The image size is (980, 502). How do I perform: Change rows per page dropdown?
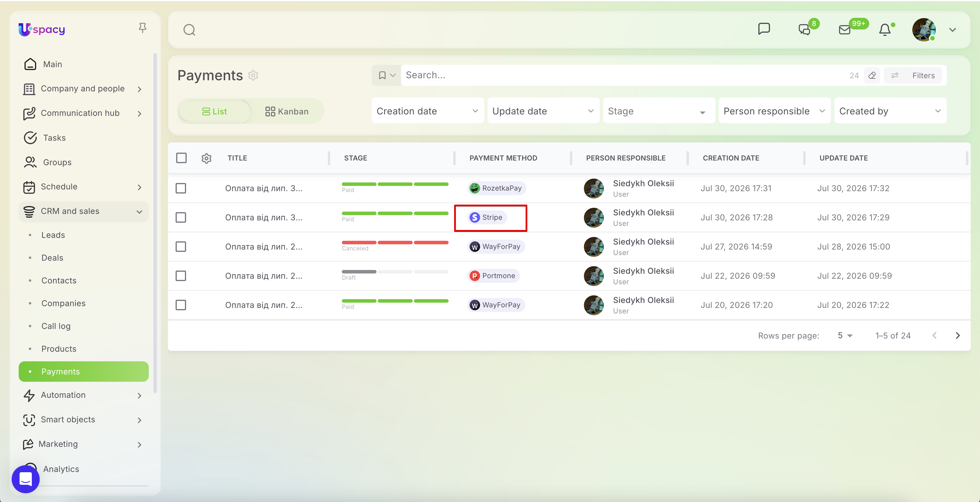tap(845, 335)
